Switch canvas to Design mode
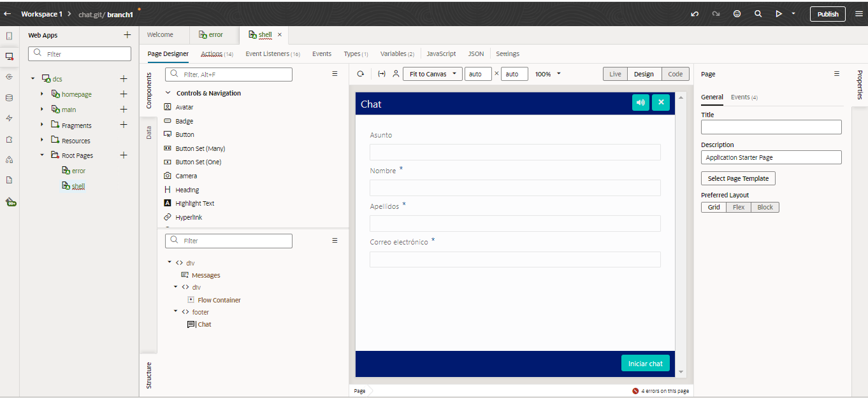The height and width of the screenshot is (398, 868). (x=644, y=74)
